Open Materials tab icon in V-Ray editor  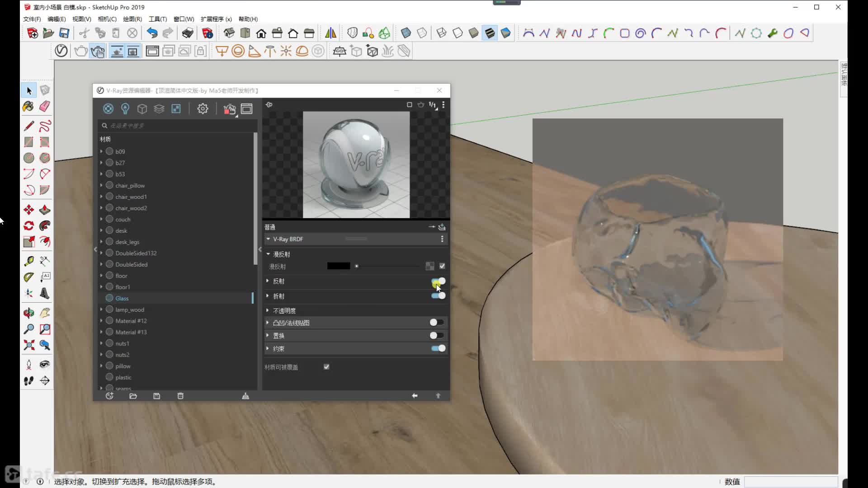(108, 109)
